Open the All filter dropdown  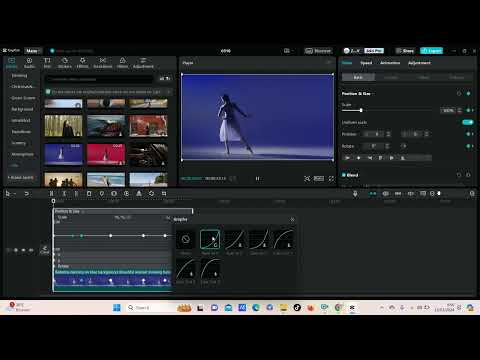click(x=165, y=79)
